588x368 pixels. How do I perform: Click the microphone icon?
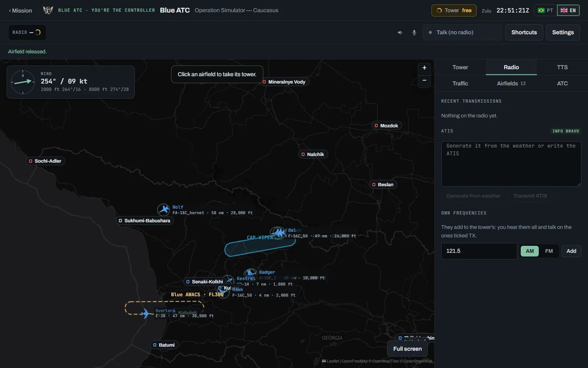click(x=414, y=32)
